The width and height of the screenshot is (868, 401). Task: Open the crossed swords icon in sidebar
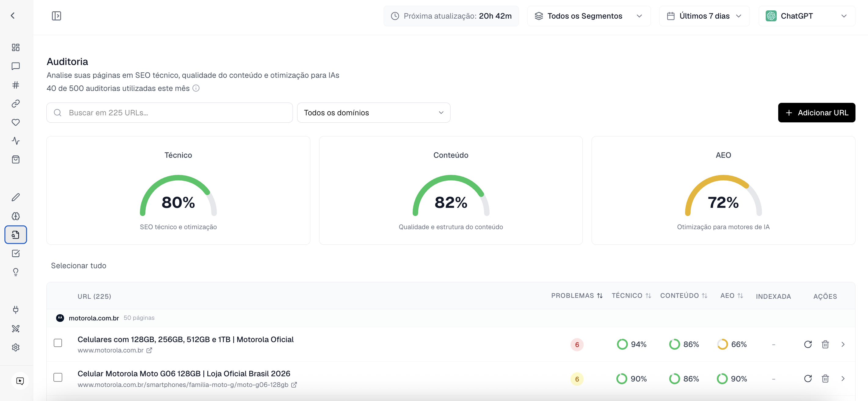(x=16, y=329)
